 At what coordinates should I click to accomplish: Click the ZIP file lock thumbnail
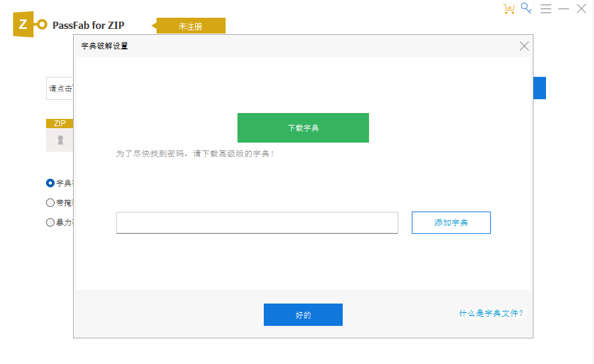(59, 135)
